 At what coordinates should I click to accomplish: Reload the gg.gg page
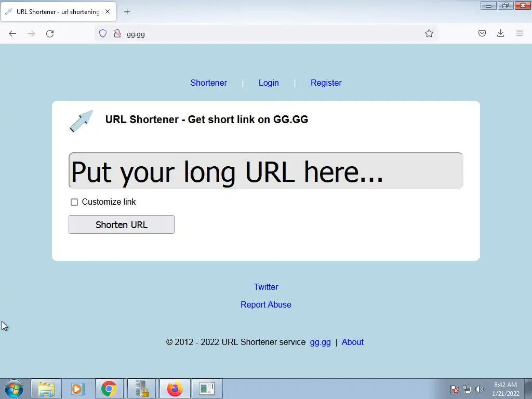(50, 34)
